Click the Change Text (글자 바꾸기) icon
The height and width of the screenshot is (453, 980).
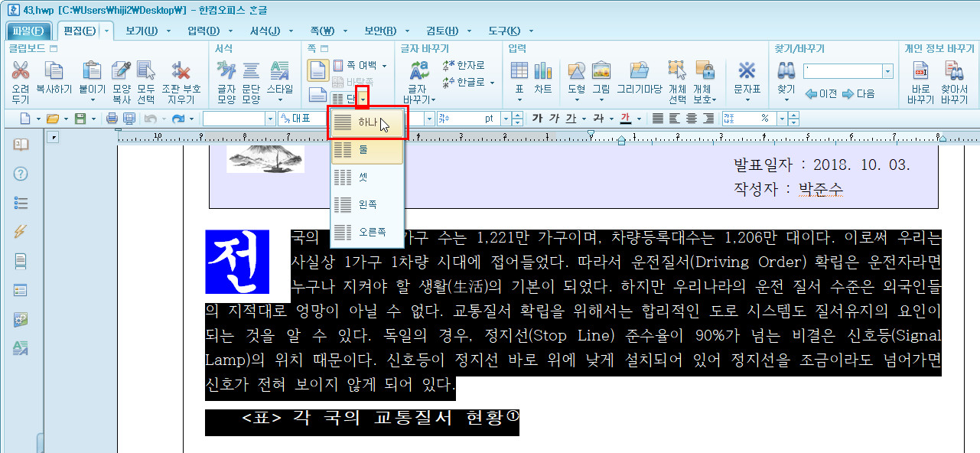pos(418,70)
